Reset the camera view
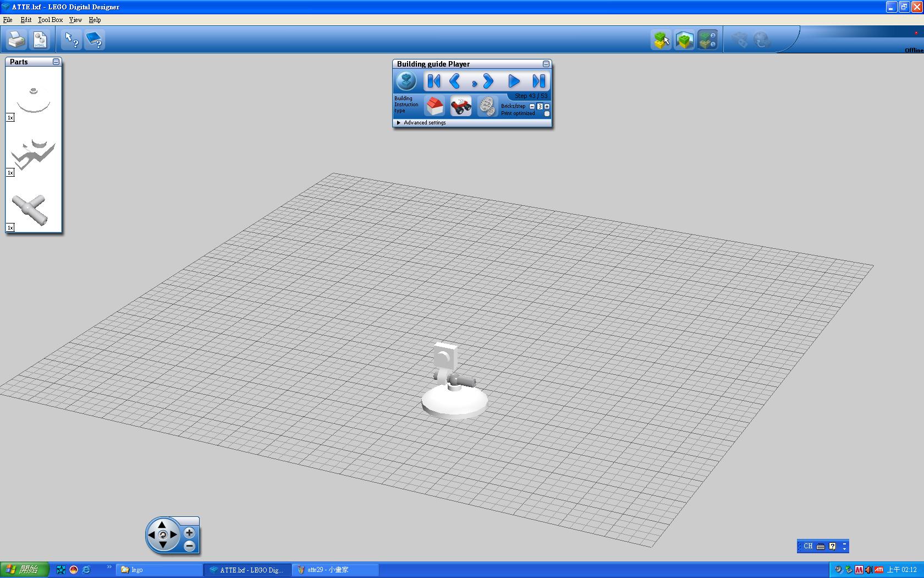The height and width of the screenshot is (578, 924). tap(162, 535)
